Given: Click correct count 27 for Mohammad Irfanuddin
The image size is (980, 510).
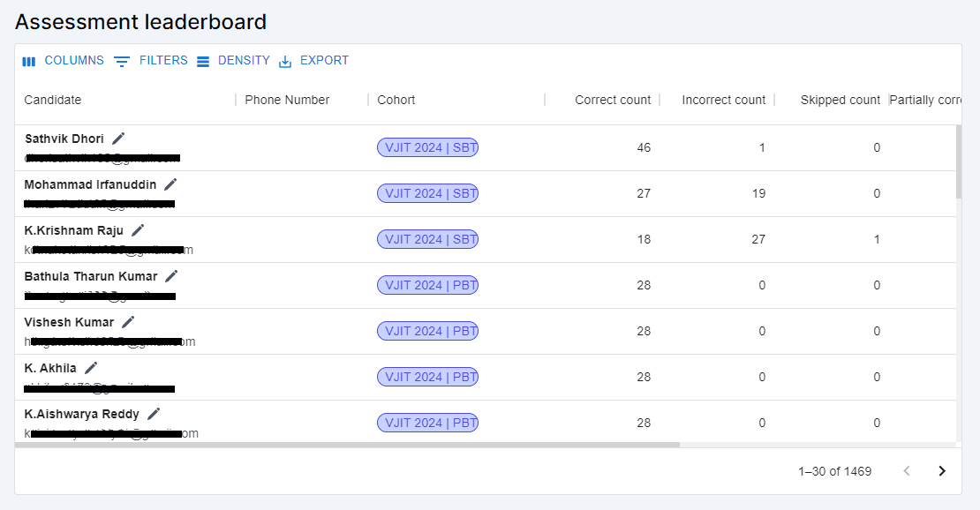Looking at the screenshot, I should pyautogui.click(x=644, y=193).
